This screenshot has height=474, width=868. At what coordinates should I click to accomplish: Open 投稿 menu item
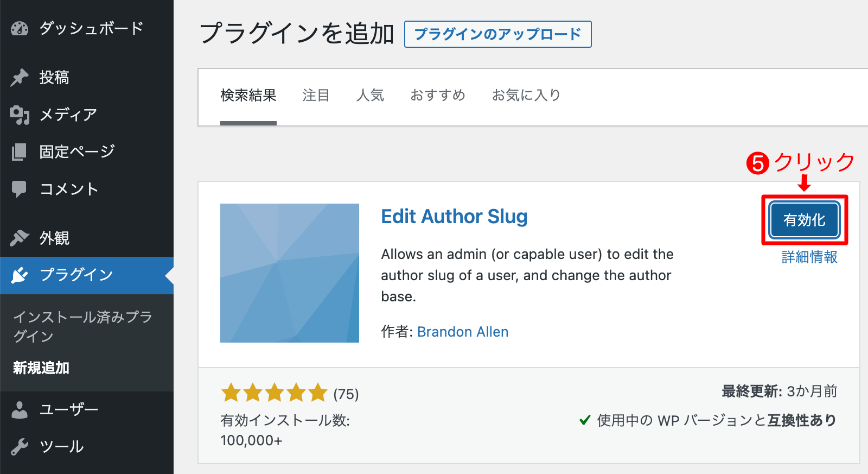coord(87,77)
